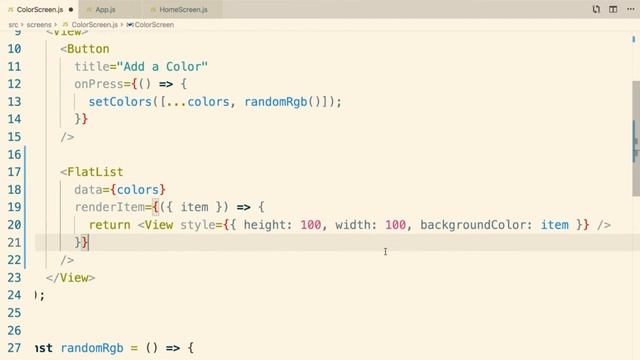Image resolution: width=640 pixels, height=360 pixels.
Task: Click the unsaved dot on ColorScreen.js tab
Action: click(71, 9)
